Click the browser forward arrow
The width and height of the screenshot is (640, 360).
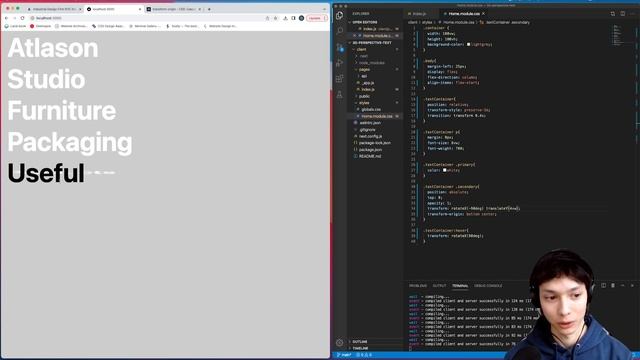point(14,18)
